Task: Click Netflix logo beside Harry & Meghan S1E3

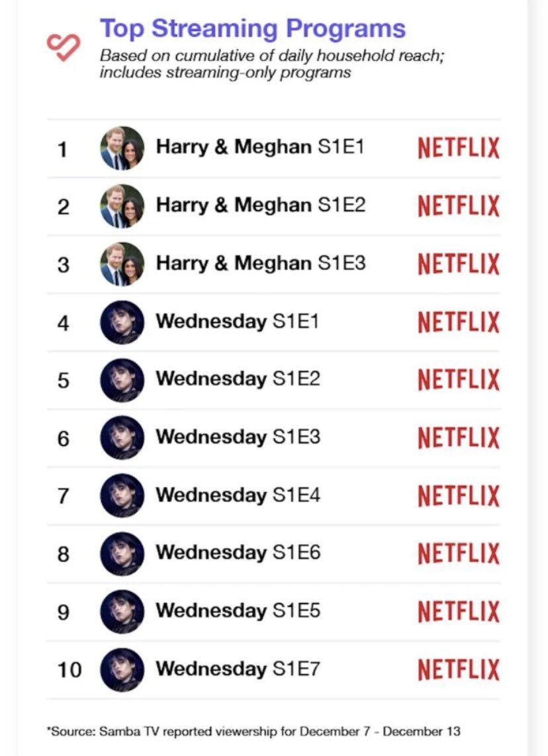Action: tap(458, 264)
